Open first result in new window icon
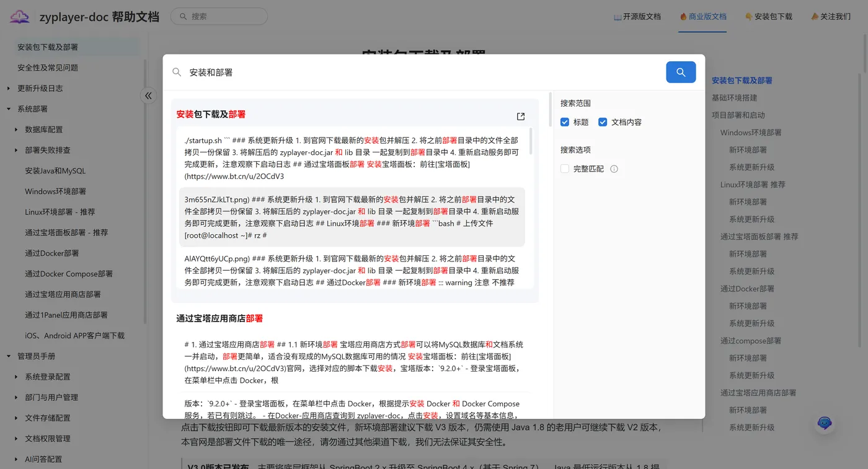Image resolution: width=868 pixels, height=469 pixels. point(521,116)
